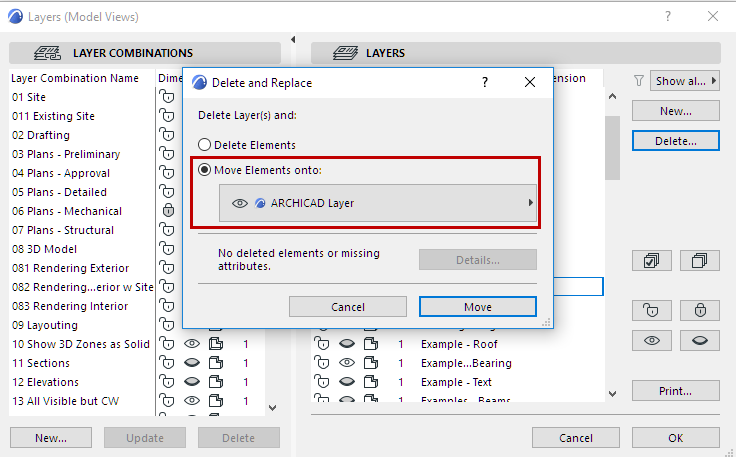Image resolution: width=736 pixels, height=457 pixels.
Task: Click the layer filter funnel icon
Action: 640,81
